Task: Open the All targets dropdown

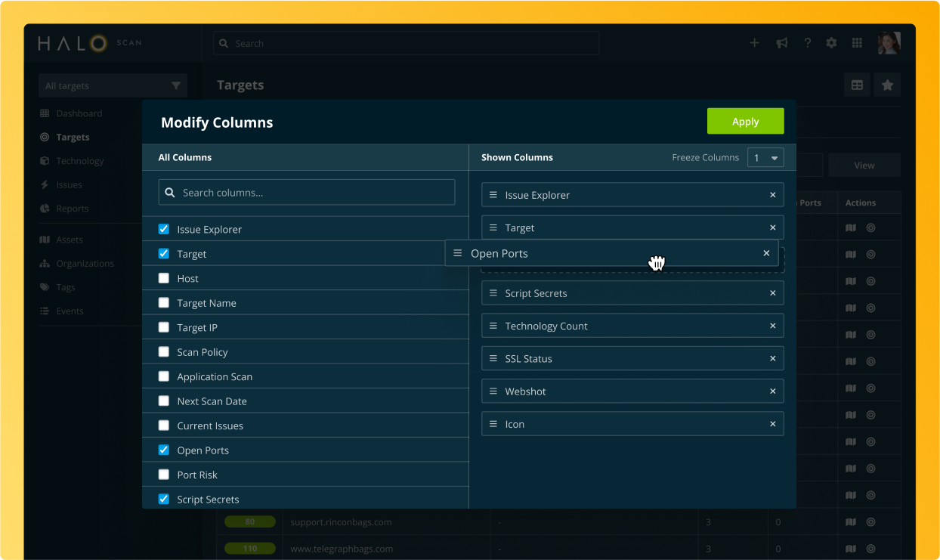Action: tap(113, 85)
